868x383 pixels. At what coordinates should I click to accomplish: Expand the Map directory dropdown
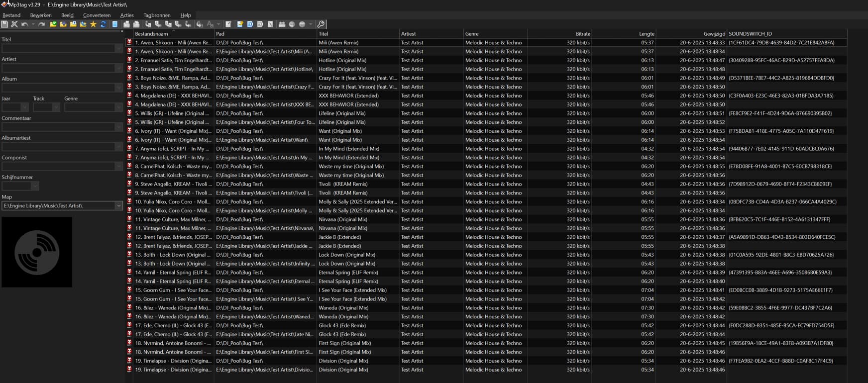tap(118, 205)
